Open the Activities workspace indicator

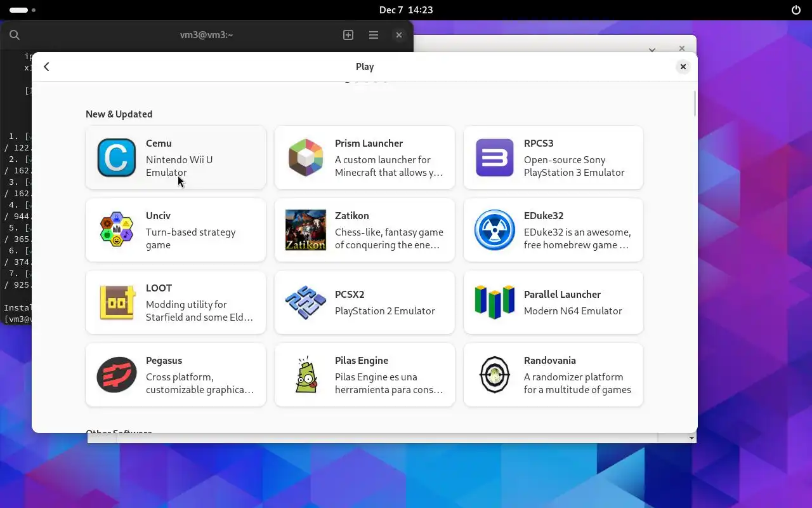[x=23, y=10]
